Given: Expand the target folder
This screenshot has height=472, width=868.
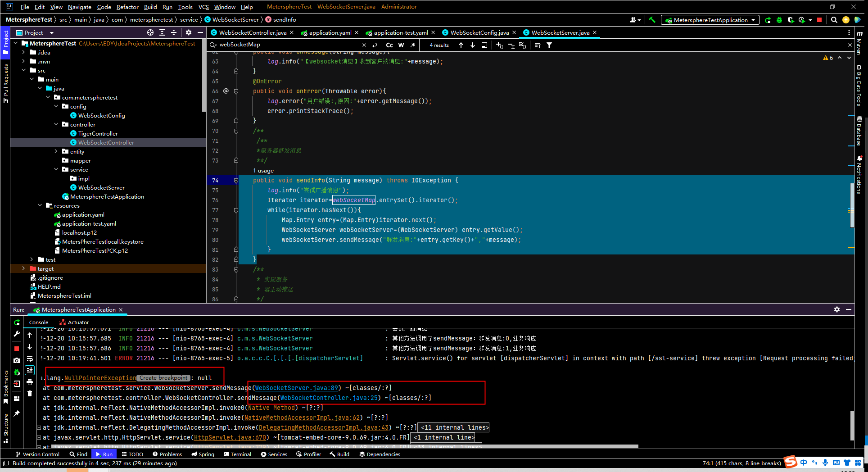Looking at the screenshot, I should tap(23, 268).
